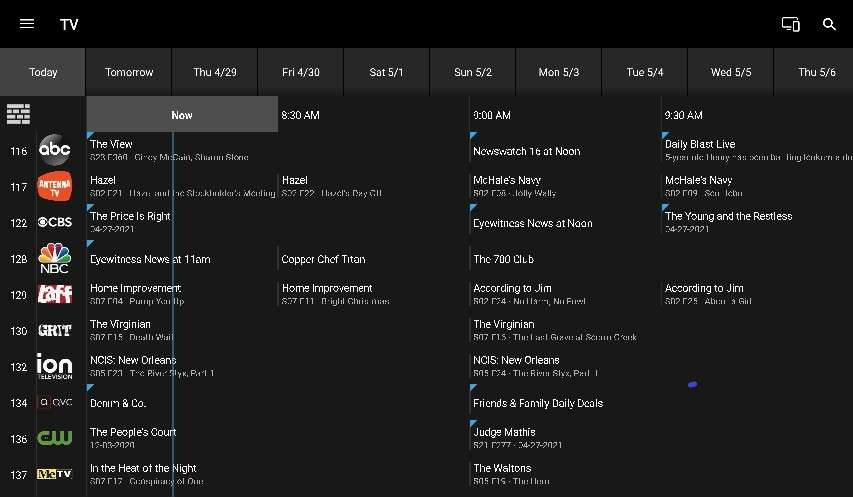The height and width of the screenshot is (497, 853).
Task: Open The View program listing
Action: coord(180,150)
